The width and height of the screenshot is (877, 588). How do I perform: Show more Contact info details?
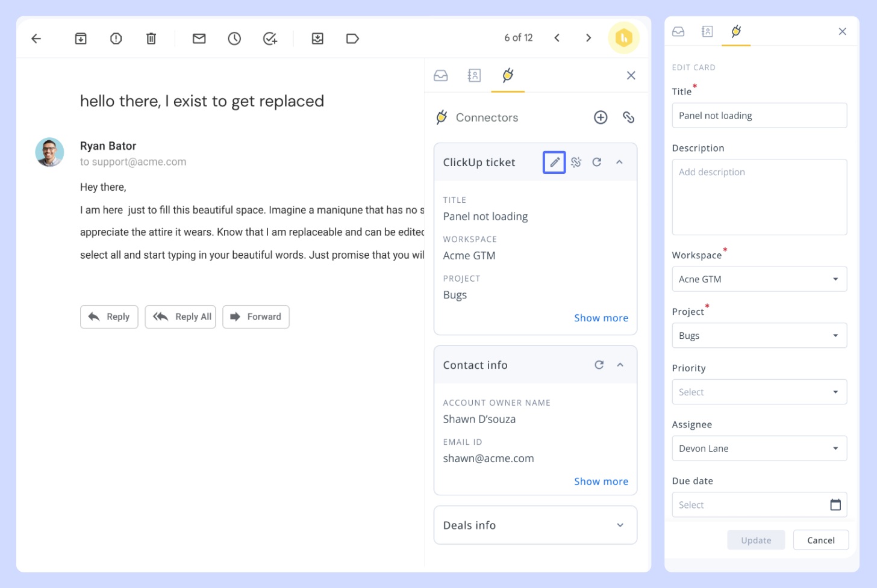pyautogui.click(x=601, y=481)
